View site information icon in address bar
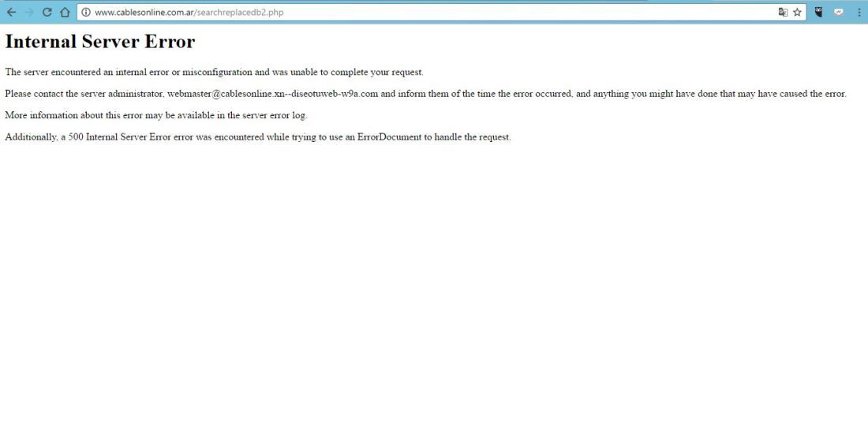The height and width of the screenshot is (429, 868). [86, 12]
